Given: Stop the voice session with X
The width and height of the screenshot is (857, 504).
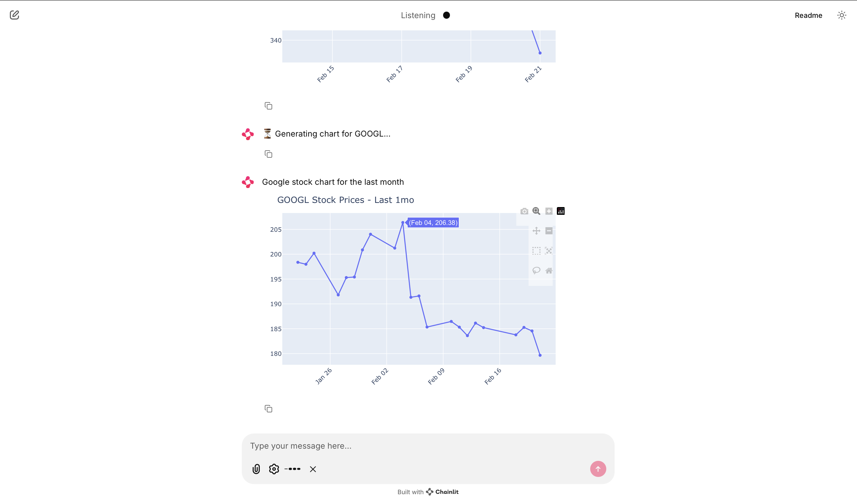Looking at the screenshot, I should pyautogui.click(x=313, y=469).
